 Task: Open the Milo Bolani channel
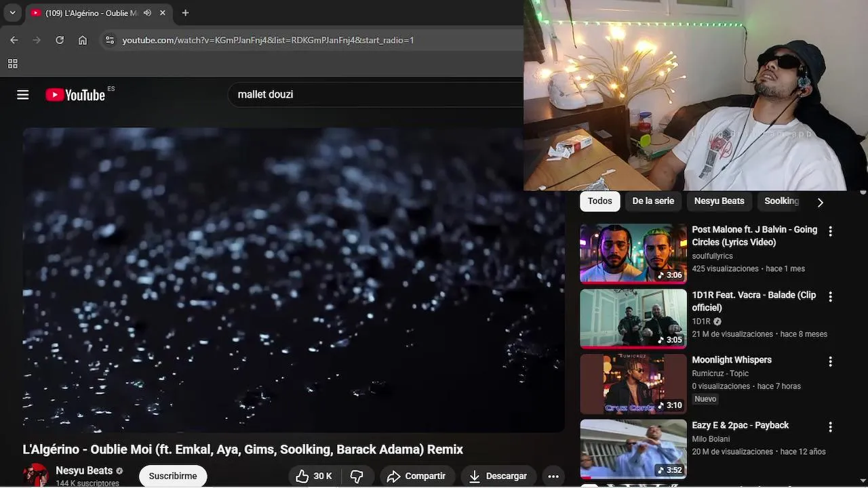[711, 439]
